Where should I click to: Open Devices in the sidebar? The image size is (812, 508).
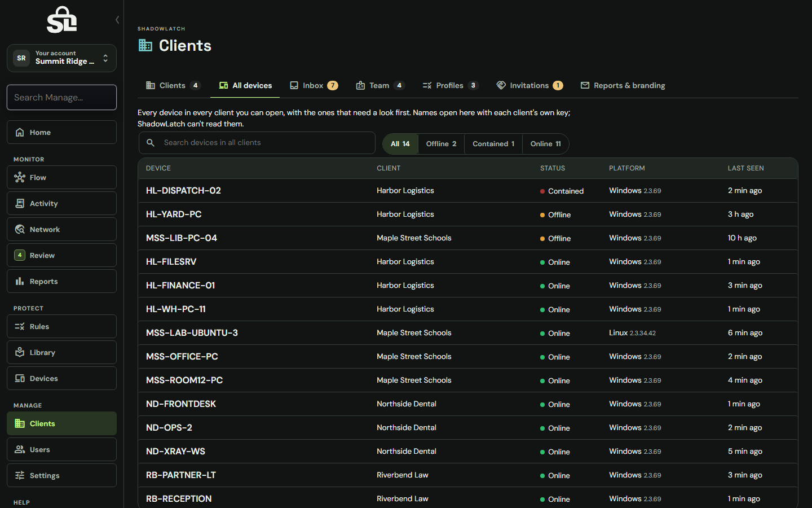pyautogui.click(x=61, y=378)
